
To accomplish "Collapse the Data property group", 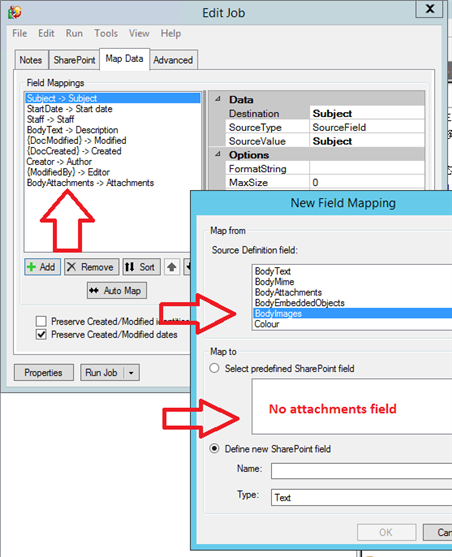I will 217,99.
